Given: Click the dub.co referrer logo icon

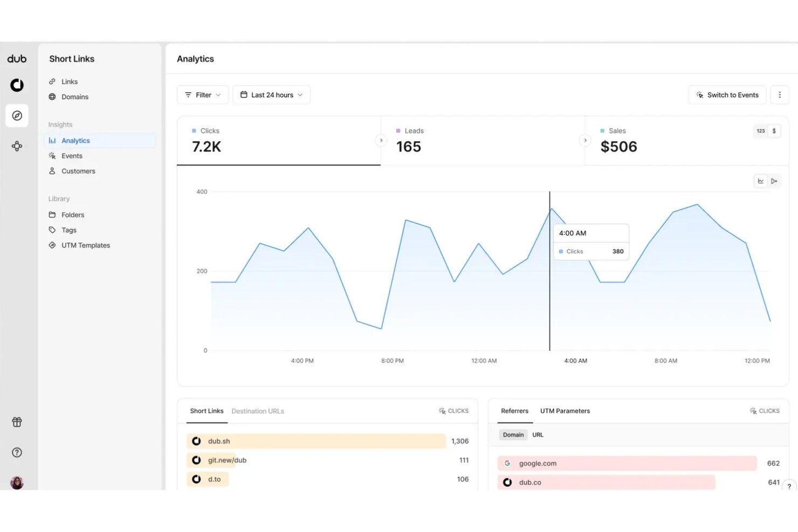Looking at the screenshot, I should [507, 482].
